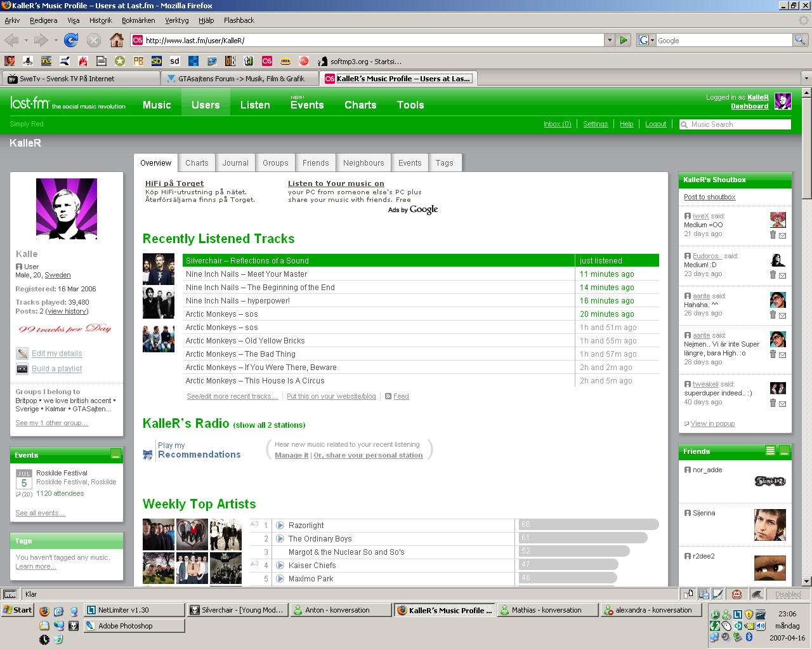Open the search engine selector dropdown
This screenshot has height=650, width=812.
(646, 40)
